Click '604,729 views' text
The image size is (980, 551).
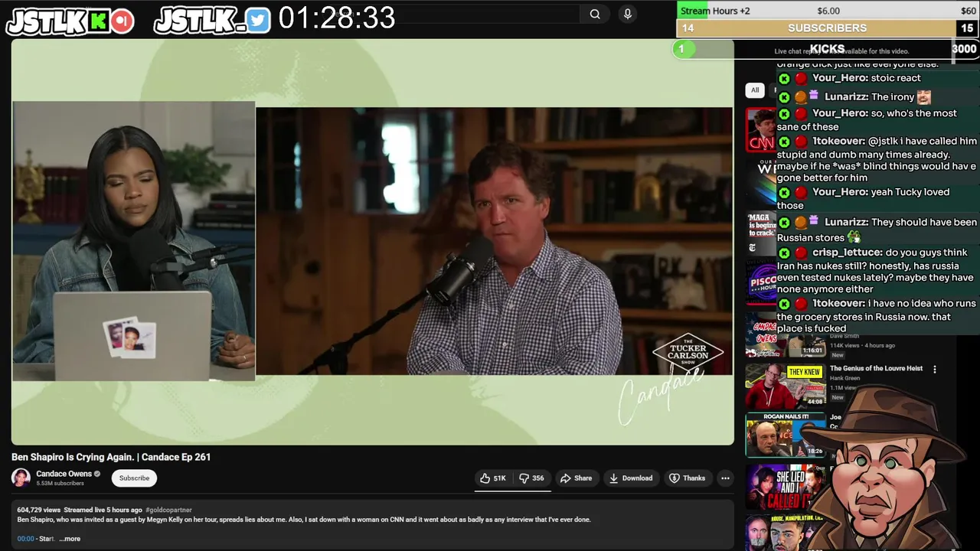pos(39,510)
